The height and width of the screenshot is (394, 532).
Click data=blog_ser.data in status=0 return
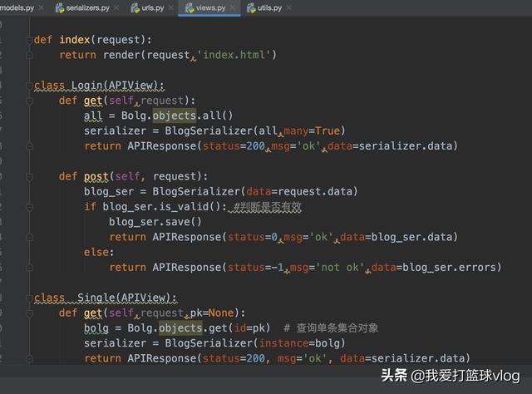396,237
